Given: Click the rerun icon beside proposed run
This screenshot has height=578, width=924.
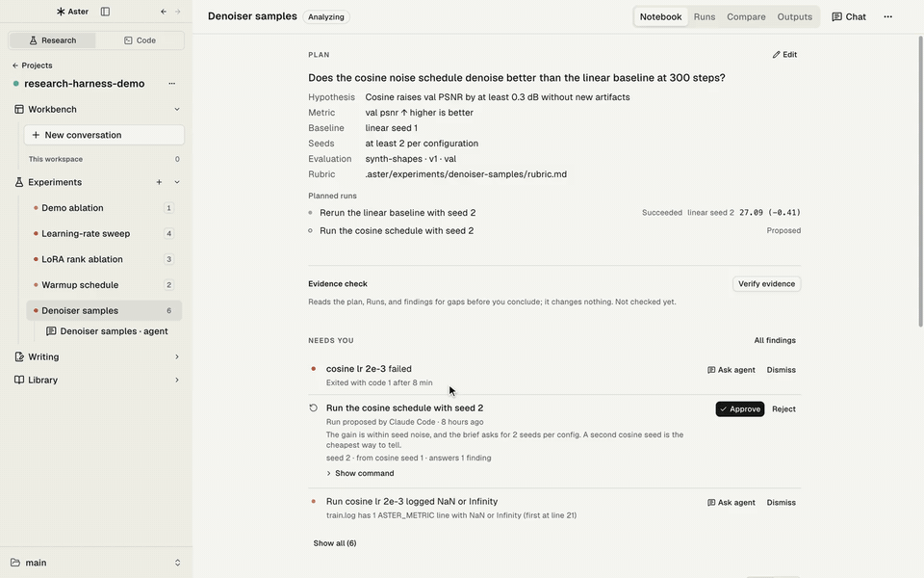Looking at the screenshot, I should coord(313,408).
